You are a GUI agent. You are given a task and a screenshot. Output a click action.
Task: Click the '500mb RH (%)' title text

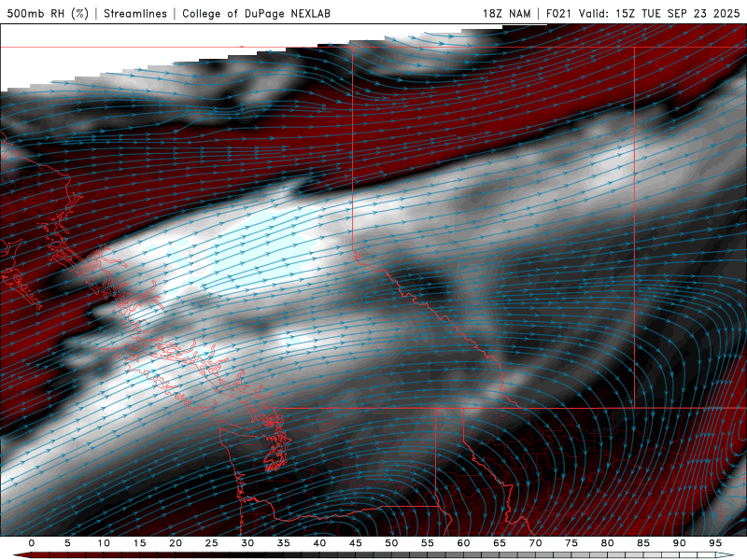click(48, 13)
